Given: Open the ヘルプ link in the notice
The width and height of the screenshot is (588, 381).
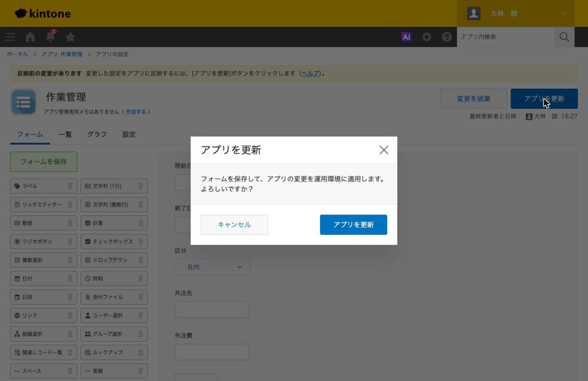Looking at the screenshot, I should [x=310, y=73].
